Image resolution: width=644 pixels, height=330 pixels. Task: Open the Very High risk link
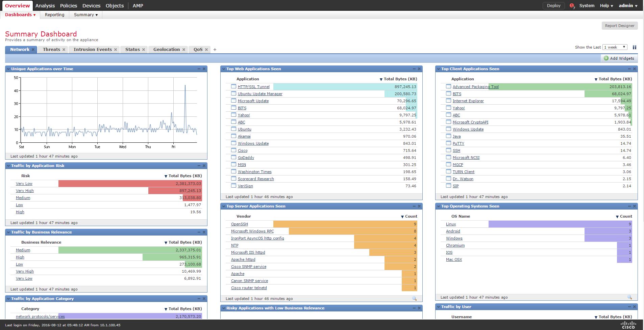[x=25, y=191]
